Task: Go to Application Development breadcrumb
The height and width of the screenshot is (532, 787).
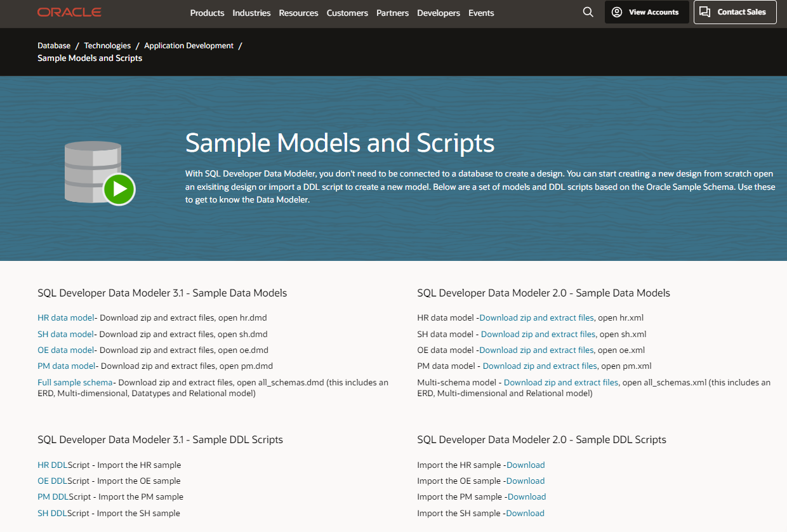Action: (188, 46)
